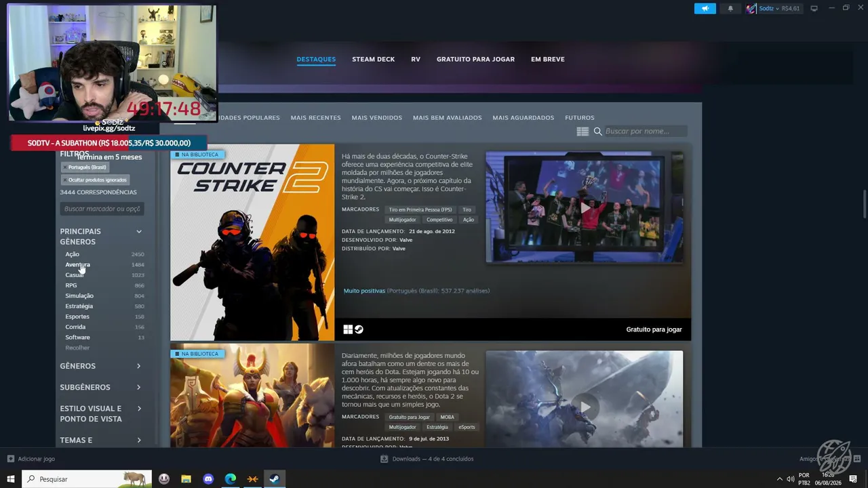Open File Explorer from the taskbar
The width and height of the screenshot is (868, 488).
(x=186, y=479)
